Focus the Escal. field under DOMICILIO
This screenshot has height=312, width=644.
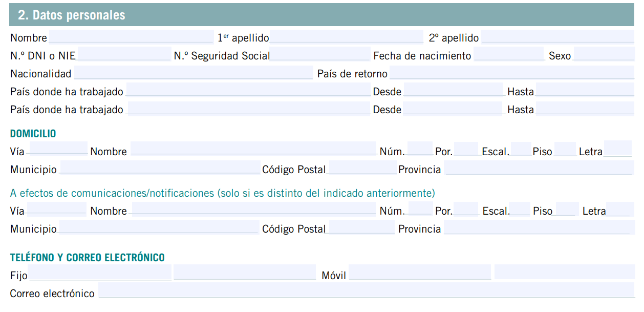(521, 149)
